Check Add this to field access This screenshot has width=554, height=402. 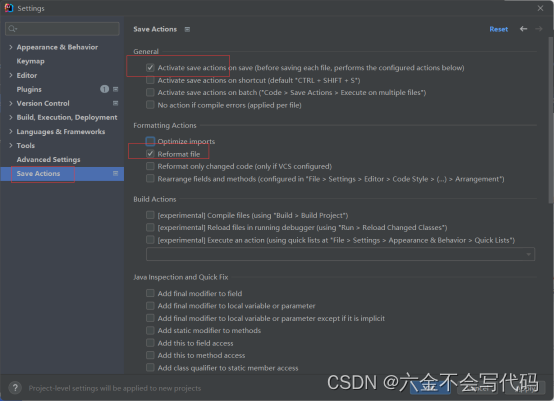(150, 343)
